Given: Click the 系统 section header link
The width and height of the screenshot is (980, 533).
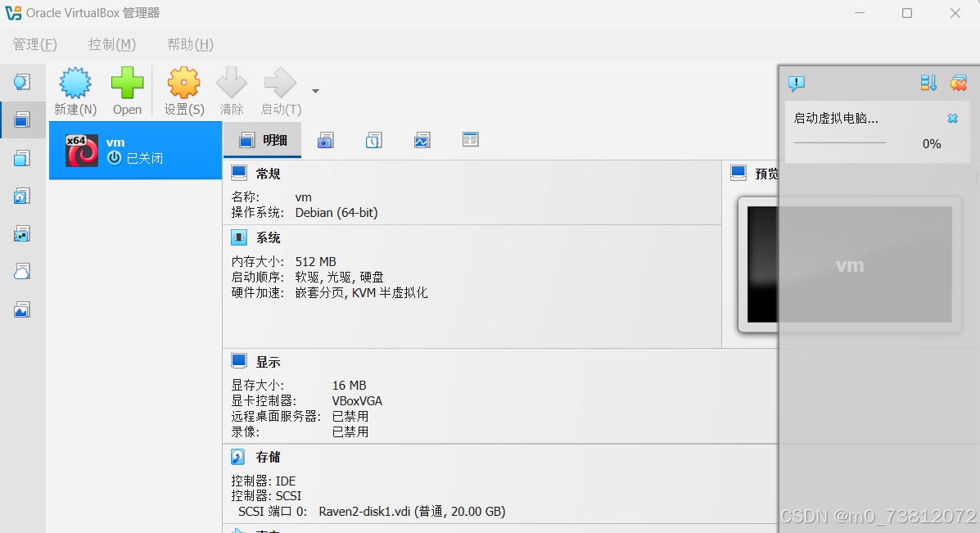Looking at the screenshot, I should 268,237.
